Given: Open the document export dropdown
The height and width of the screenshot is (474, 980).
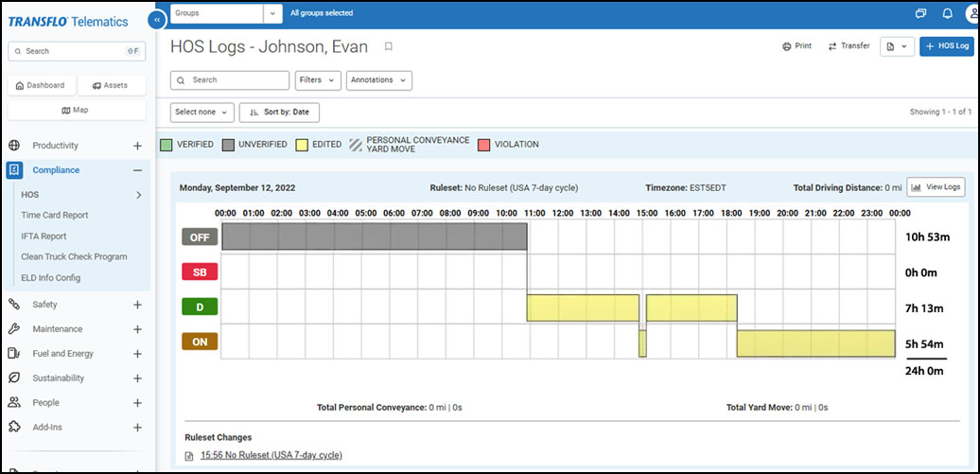Looking at the screenshot, I should click(896, 46).
